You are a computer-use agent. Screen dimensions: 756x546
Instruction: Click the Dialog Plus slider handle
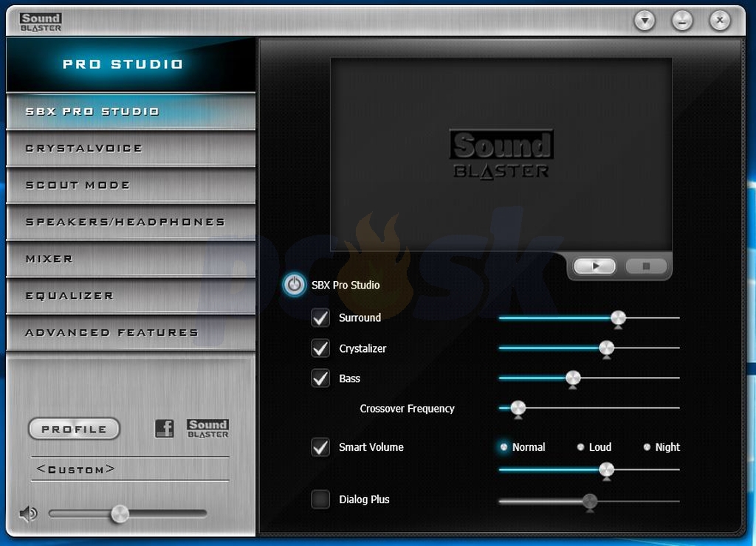pyautogui.click(x=589, y=502)
